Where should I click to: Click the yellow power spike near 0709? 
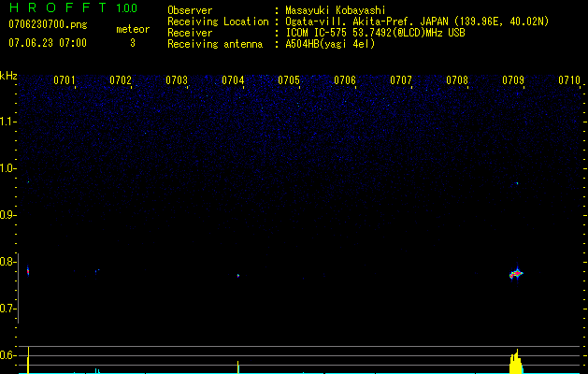click(516, 362)
